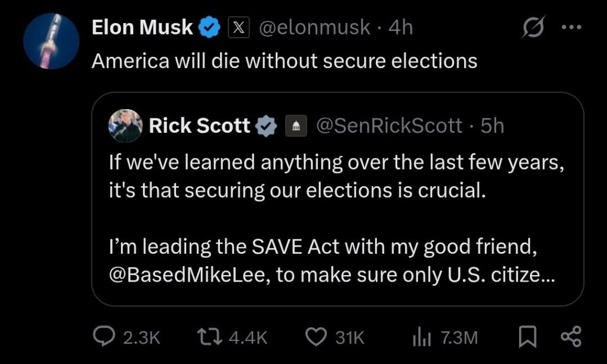View post analytics showing 7.3M views
The width and height of the screenshot is (607, 364).
pos(444,337)
